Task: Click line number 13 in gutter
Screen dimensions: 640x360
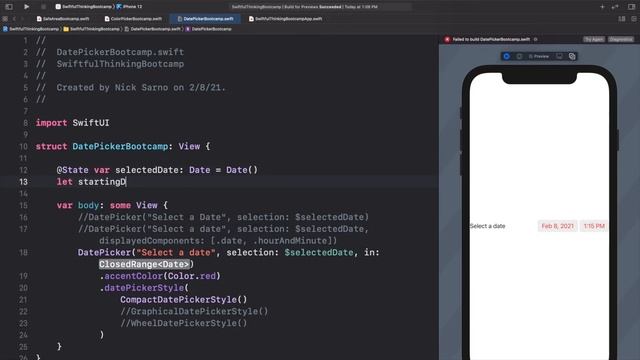Action: tap(23, 182)
